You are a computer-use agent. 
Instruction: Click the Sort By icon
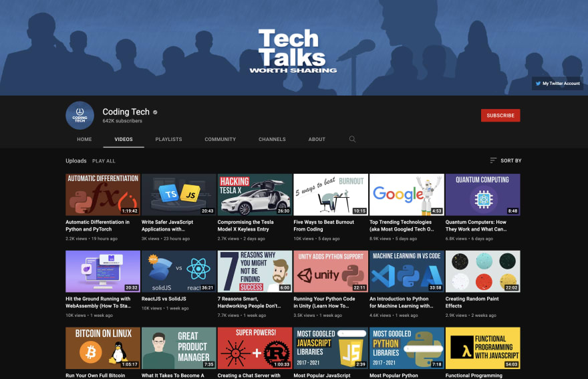tap(493, 160)
